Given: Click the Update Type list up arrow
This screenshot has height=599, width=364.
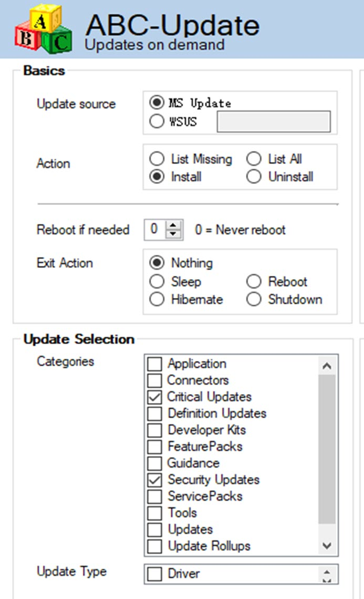Looking at the screenshot, I should 327,571.
